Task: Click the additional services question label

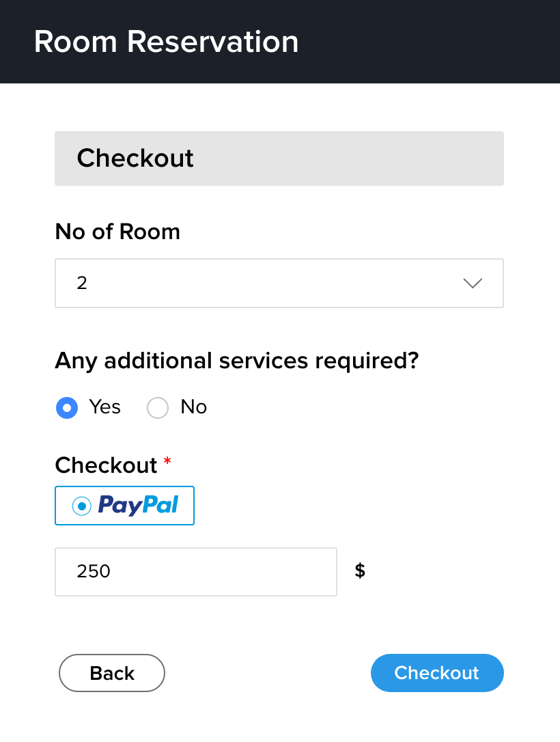Action: coord(236,360)
